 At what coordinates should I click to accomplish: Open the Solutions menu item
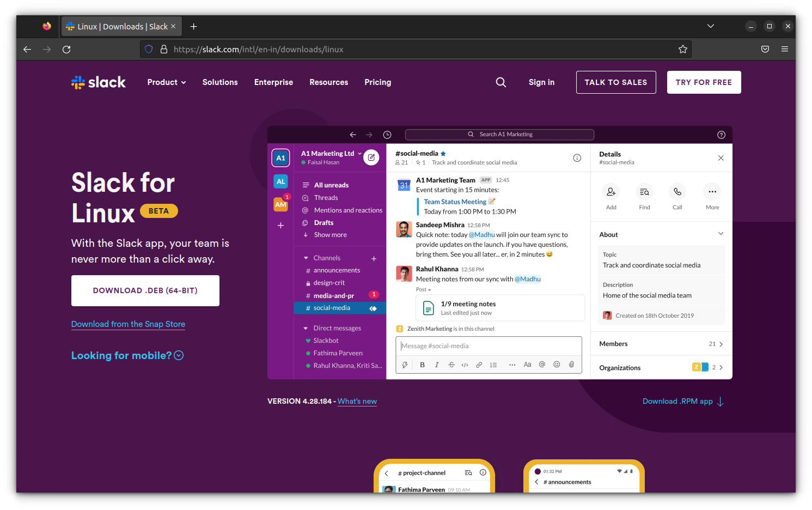220,82
